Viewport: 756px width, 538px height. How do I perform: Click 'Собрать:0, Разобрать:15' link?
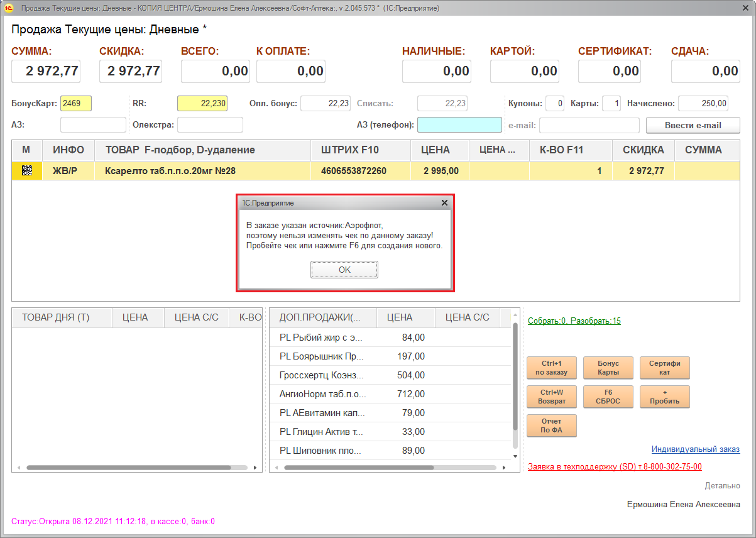point(574,321)
